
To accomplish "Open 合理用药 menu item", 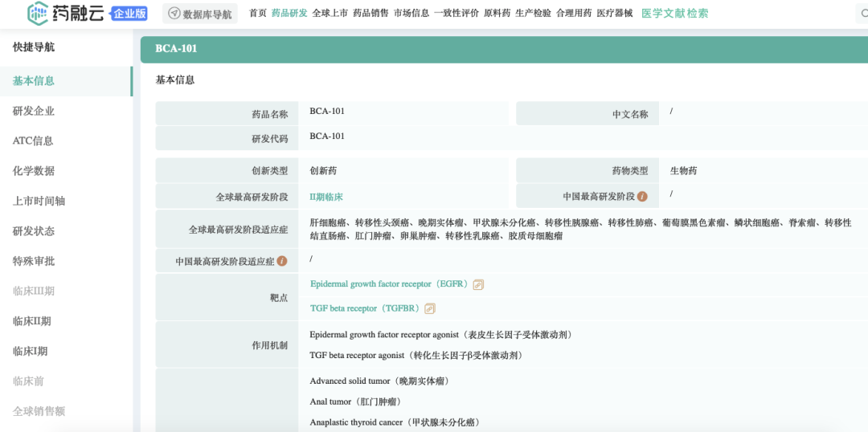I will pyautogui.click(x=574, y=14).
